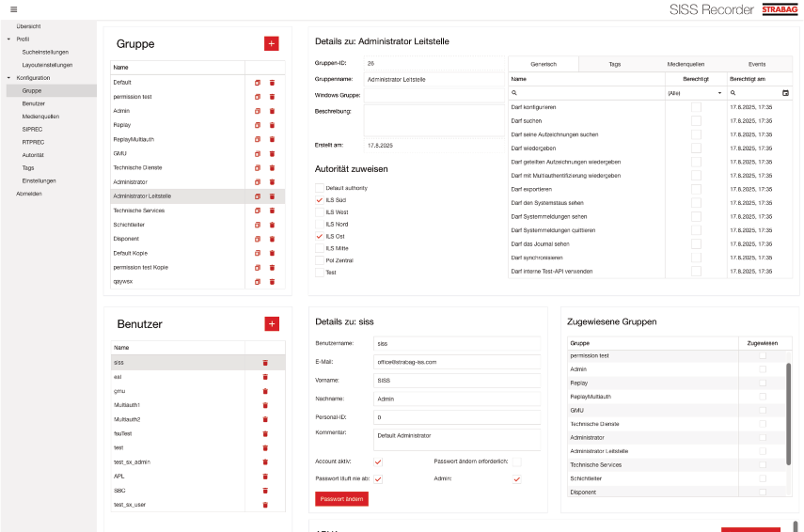Delete the Technische Dienste group
Image resolution: width=804 pixels, height=532 pixels.
click(x=273, y=167)
